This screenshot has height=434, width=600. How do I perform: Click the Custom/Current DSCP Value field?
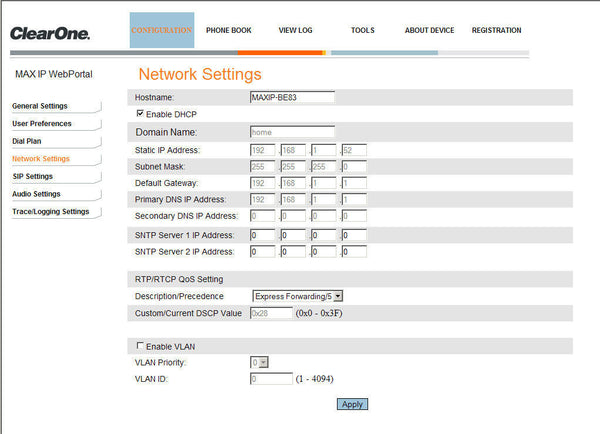[271, 313]
